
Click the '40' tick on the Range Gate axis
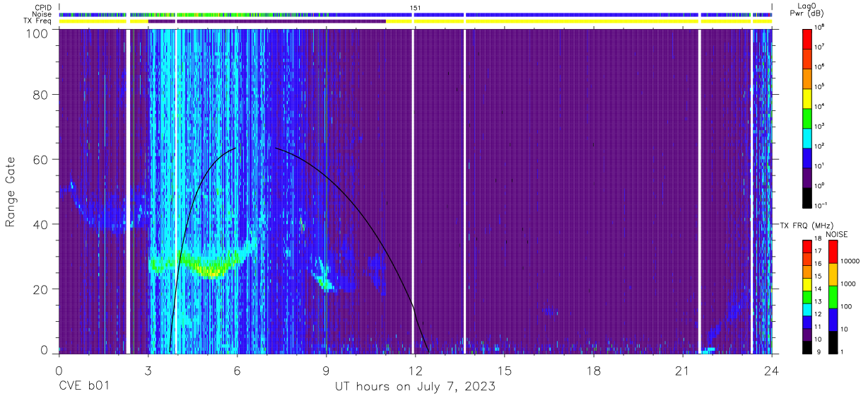[41, 224]
